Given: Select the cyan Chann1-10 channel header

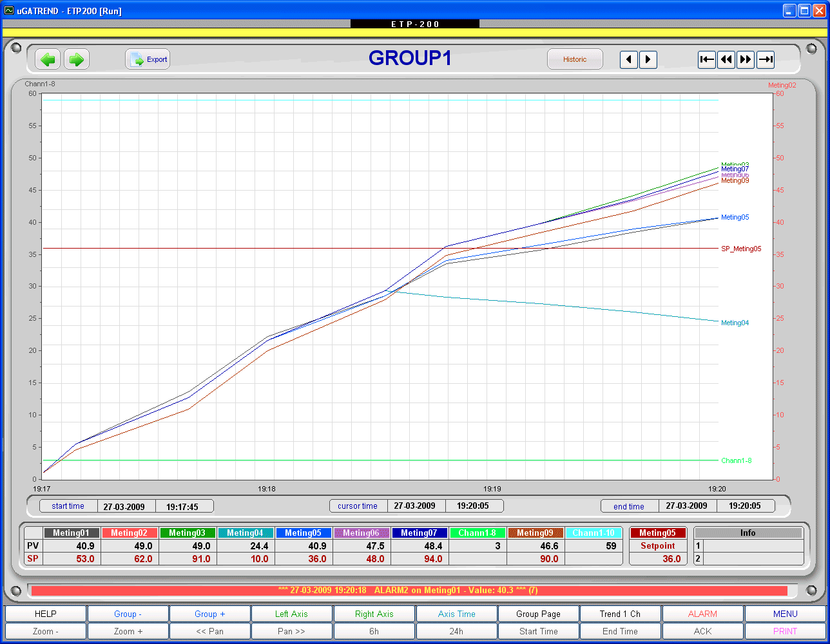Looking at the screenshot, I should click(594, 533).
